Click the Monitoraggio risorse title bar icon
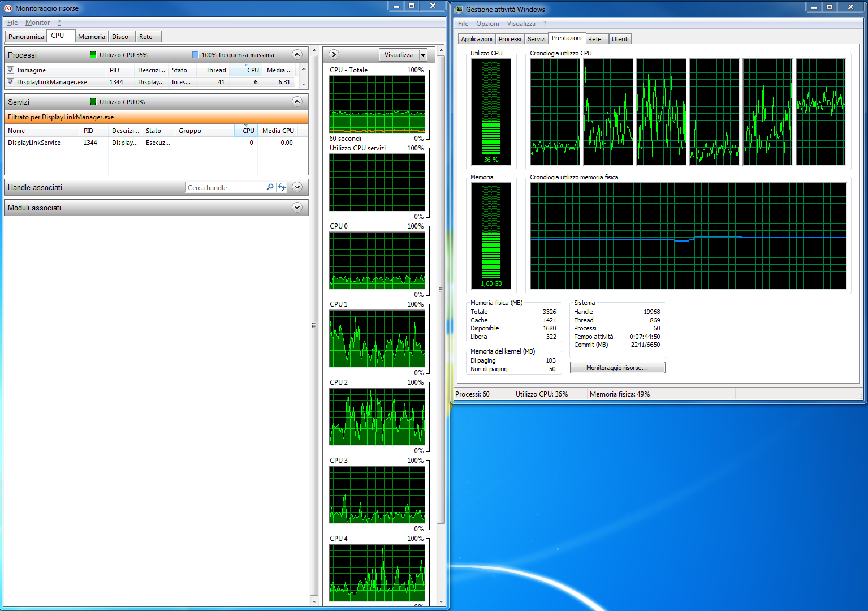The height and width of the screenshot is (611, 868). click(x=8, y=8)
